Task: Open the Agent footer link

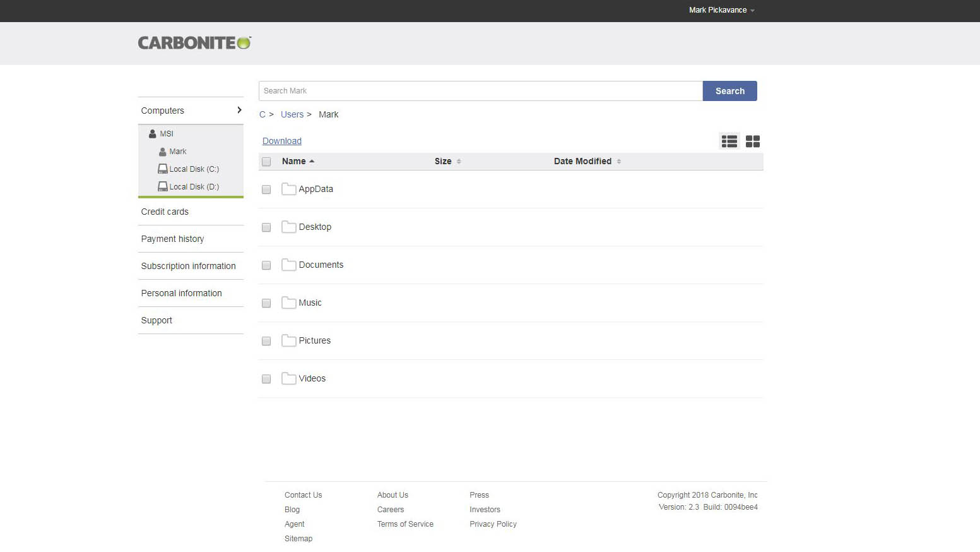Action: pyautogui.click(x=294, y=524)
